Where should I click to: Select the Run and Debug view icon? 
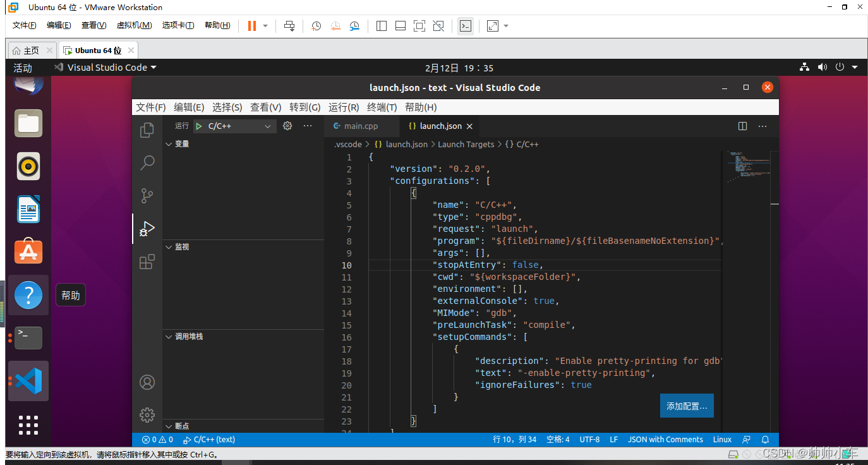point(147,229)
